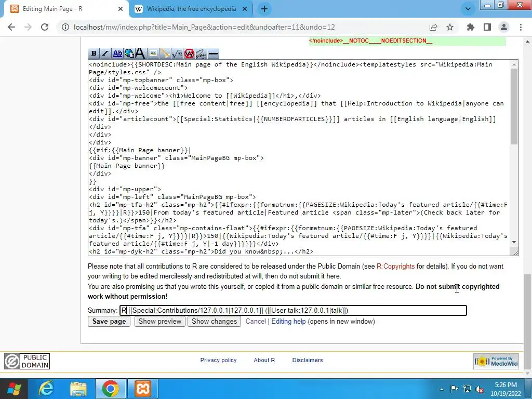Insert headline with large A icon

140,54
